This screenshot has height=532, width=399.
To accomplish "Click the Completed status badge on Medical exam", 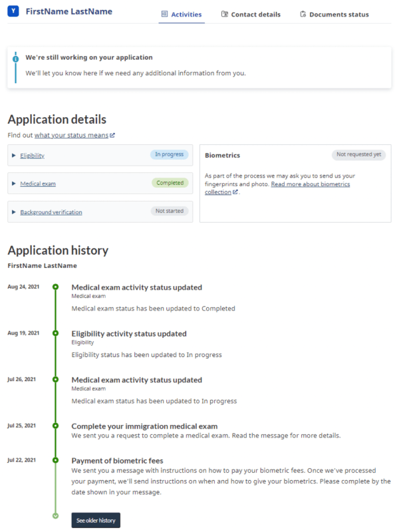I will pos(170,183).
